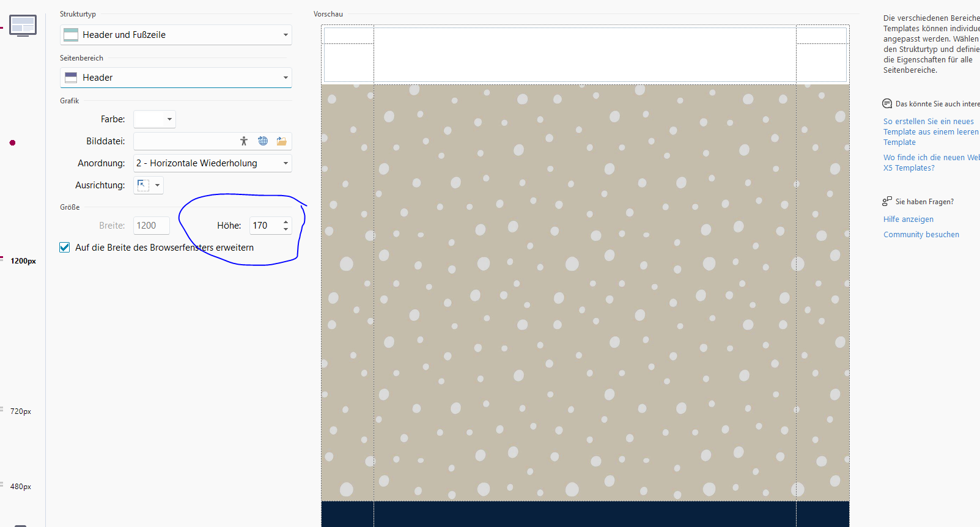The height and width of the screenshot is (527, 980).
Task: Click into the Höhe input field
Action: [264, 226]
